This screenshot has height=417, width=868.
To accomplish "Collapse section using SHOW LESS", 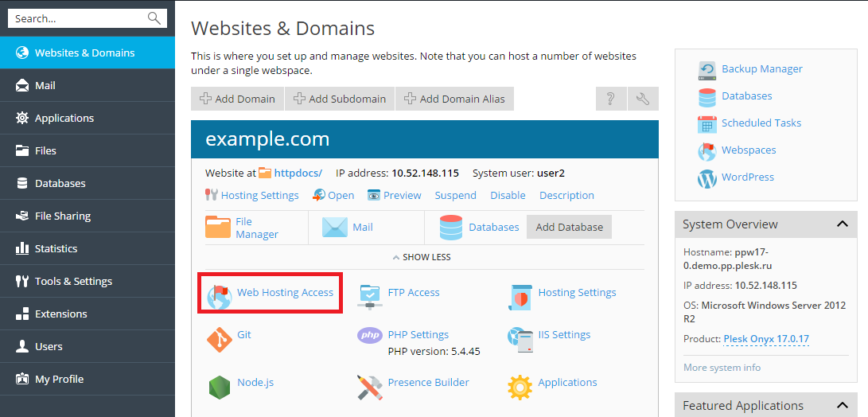I will pos(422,257).
